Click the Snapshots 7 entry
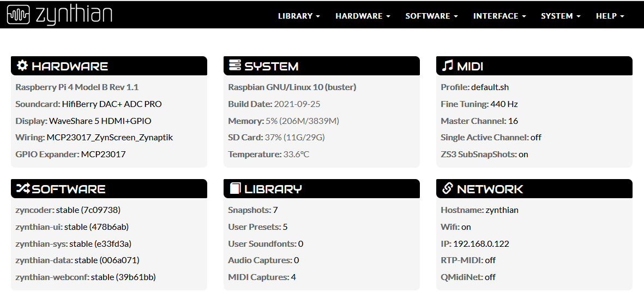The image size is (644, 303). coord(253,210)
